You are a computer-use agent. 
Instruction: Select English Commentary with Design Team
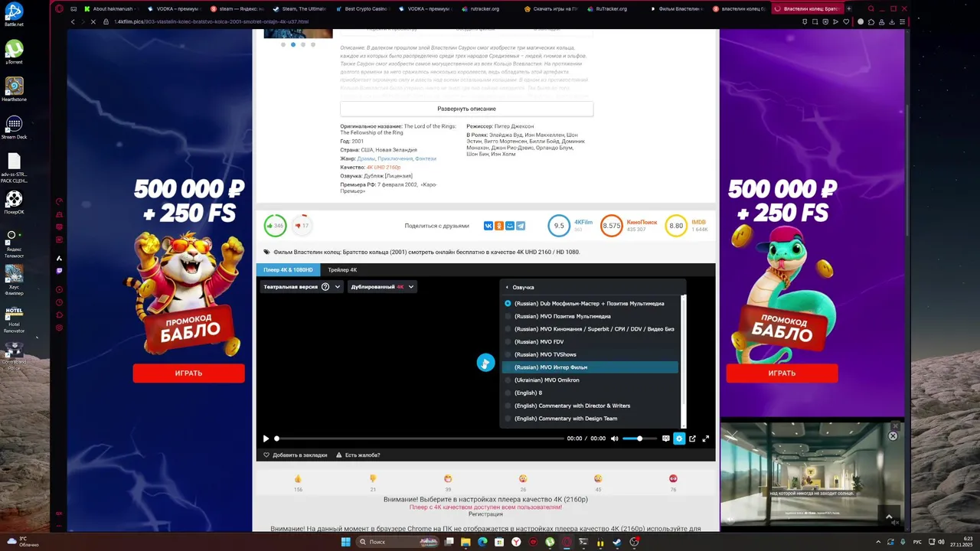(590, 419)
